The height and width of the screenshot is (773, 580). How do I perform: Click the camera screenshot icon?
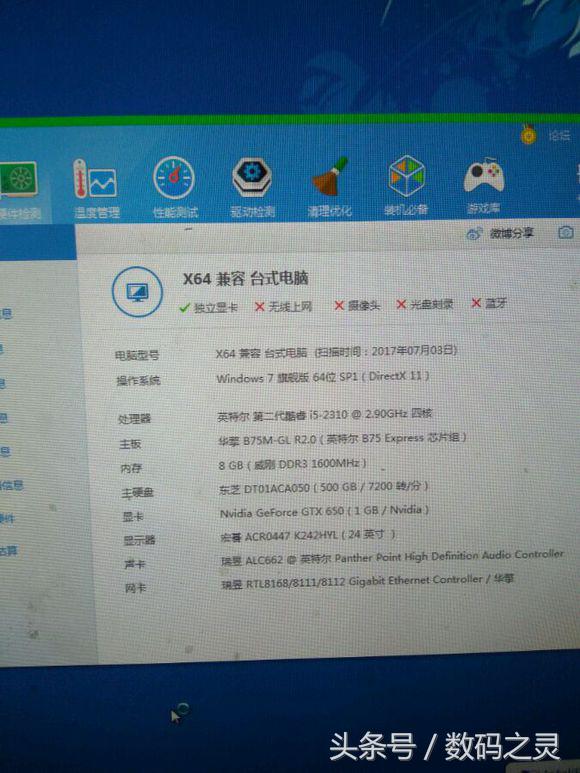coord(566,233)
